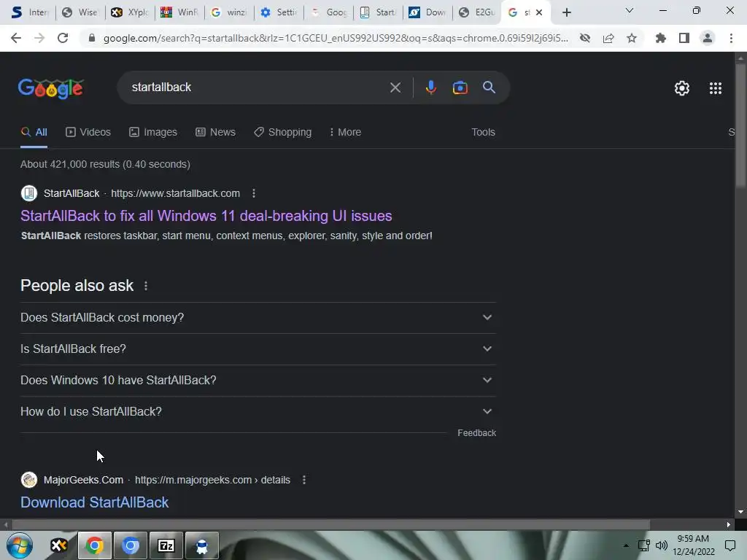Expand 'Does StartAllBack cost money?' question
This screenshot has width=747, height=560.
[258, 318]
